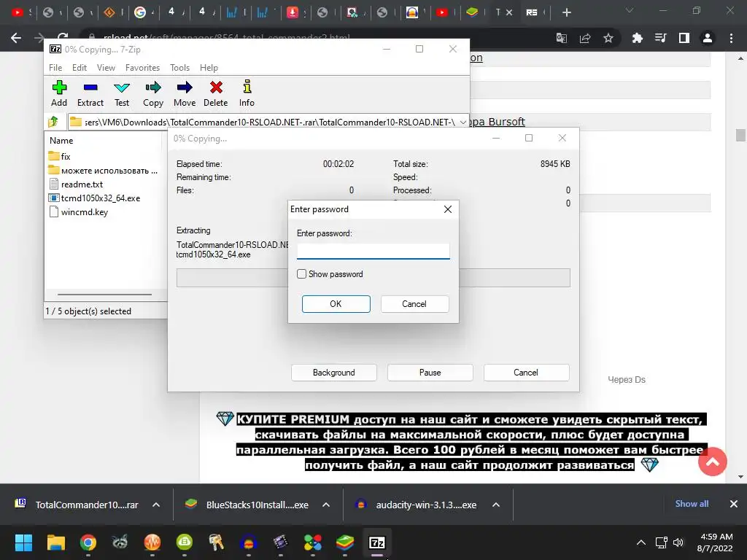Check the Show password checkbox

pos(301,274)
